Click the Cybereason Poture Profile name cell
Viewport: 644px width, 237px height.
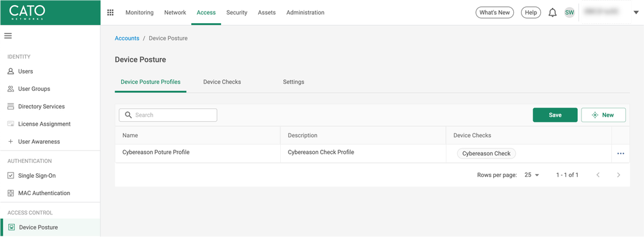[198, 153]
